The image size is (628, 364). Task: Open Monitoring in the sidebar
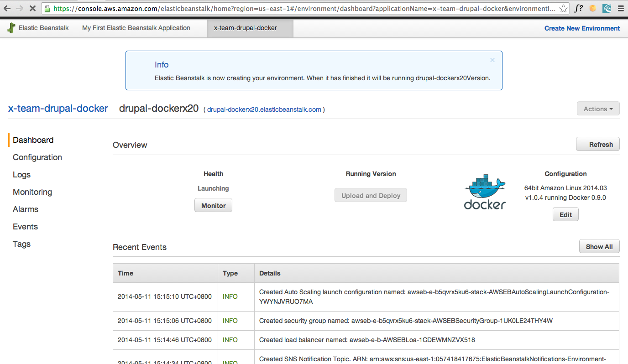click(x=32, y=192)
